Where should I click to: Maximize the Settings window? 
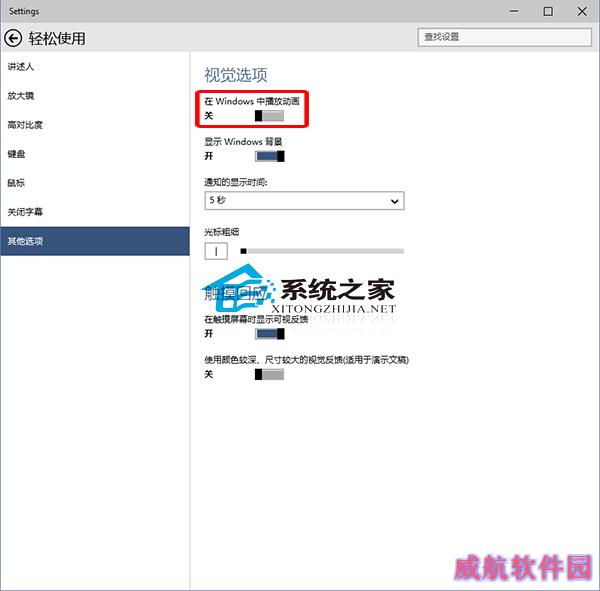(x=548, y=11)
